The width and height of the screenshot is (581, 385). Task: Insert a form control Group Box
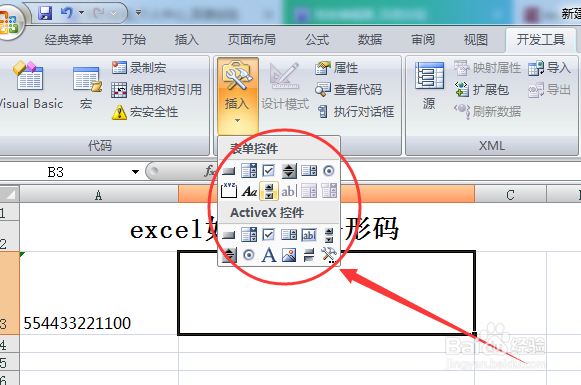point(229,191)
